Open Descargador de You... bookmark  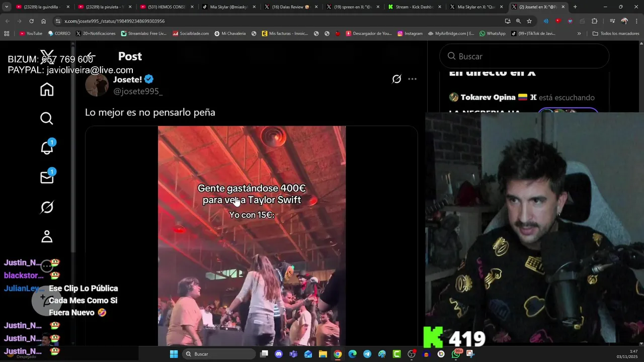click(x=368, y=34)
